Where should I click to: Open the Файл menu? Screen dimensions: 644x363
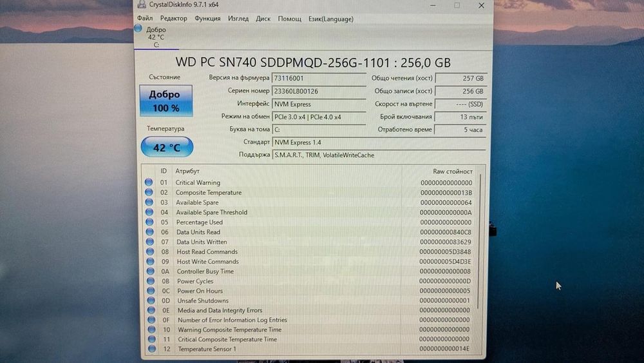click(144, 19)
